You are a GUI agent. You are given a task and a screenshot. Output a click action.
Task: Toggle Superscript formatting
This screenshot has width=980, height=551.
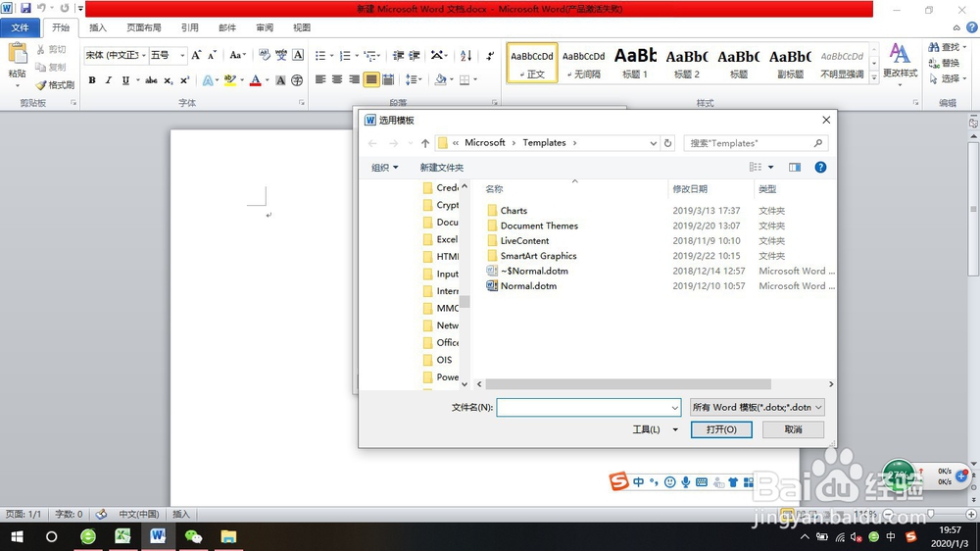184,80
